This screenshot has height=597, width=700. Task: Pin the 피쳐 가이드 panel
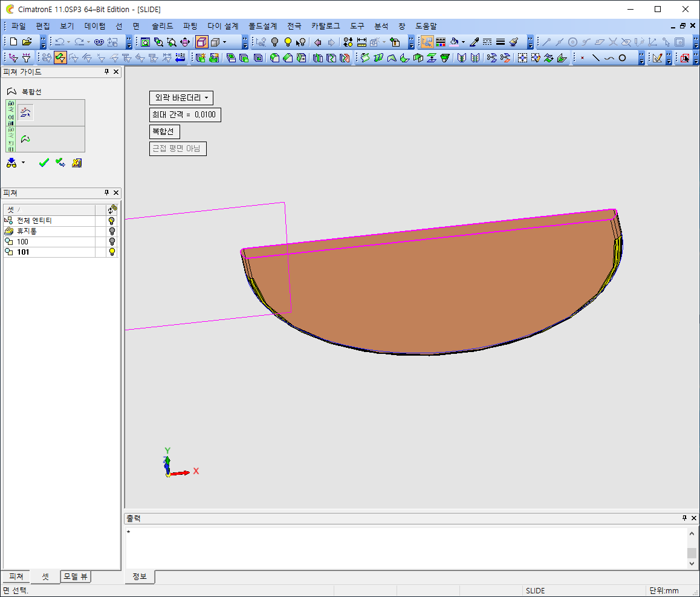pyautogui.click(x=107, y=71)
